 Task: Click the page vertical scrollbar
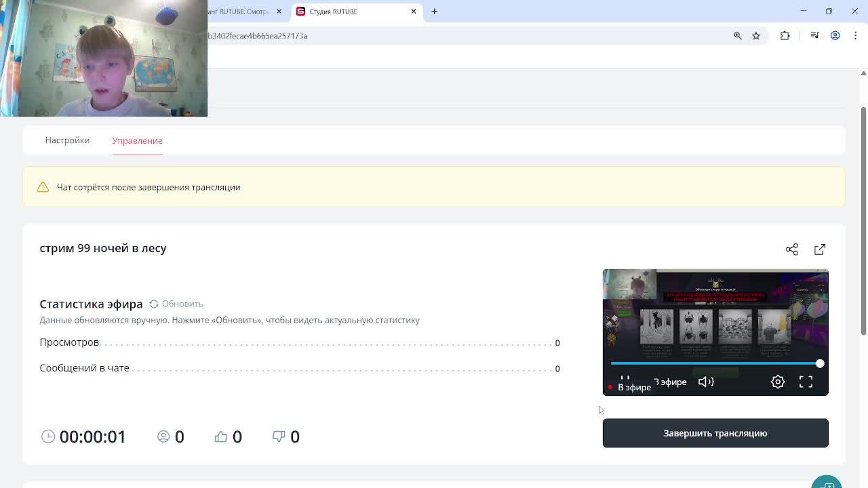[x=863, y=220]
